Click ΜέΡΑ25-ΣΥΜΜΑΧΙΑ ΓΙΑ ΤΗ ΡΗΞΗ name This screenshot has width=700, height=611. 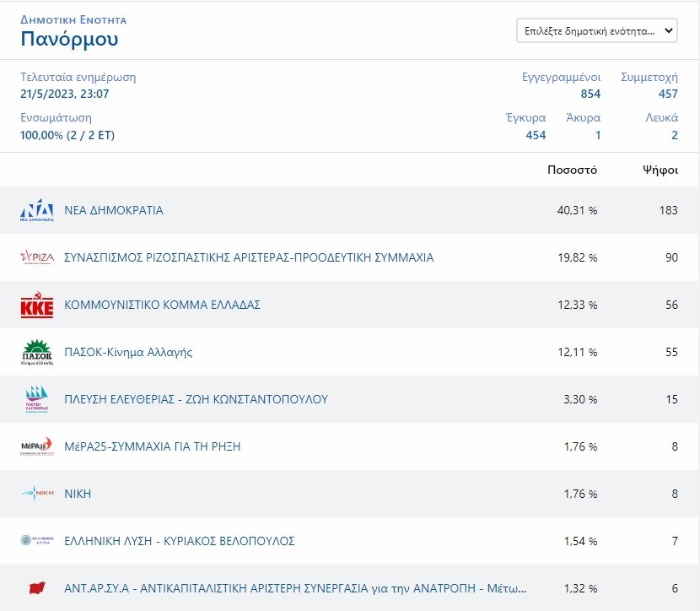[153, 446]
